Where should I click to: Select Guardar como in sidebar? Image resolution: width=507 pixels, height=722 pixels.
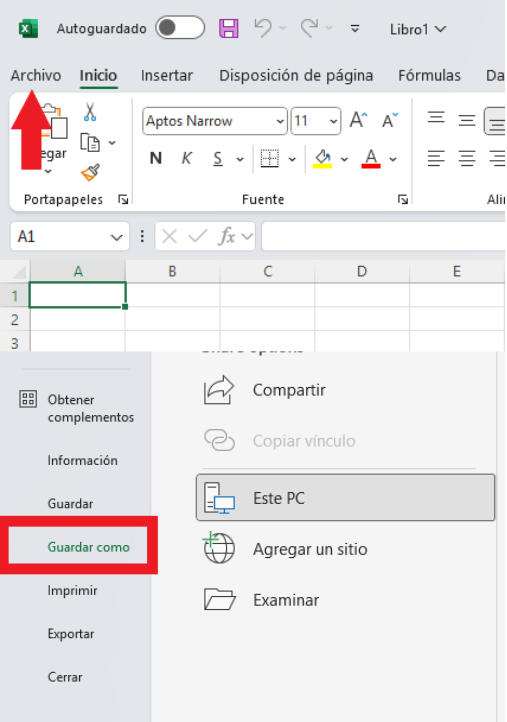tap(88, 547)
